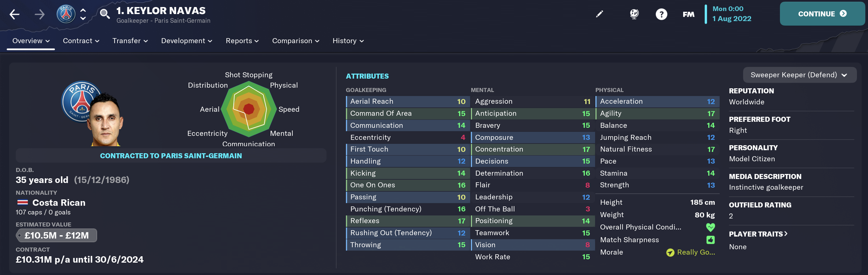Screen dimensions: 868x275
Task: Expand the Sweeper Keeper (Defend) role dropdown
Action: pos(799,75)
